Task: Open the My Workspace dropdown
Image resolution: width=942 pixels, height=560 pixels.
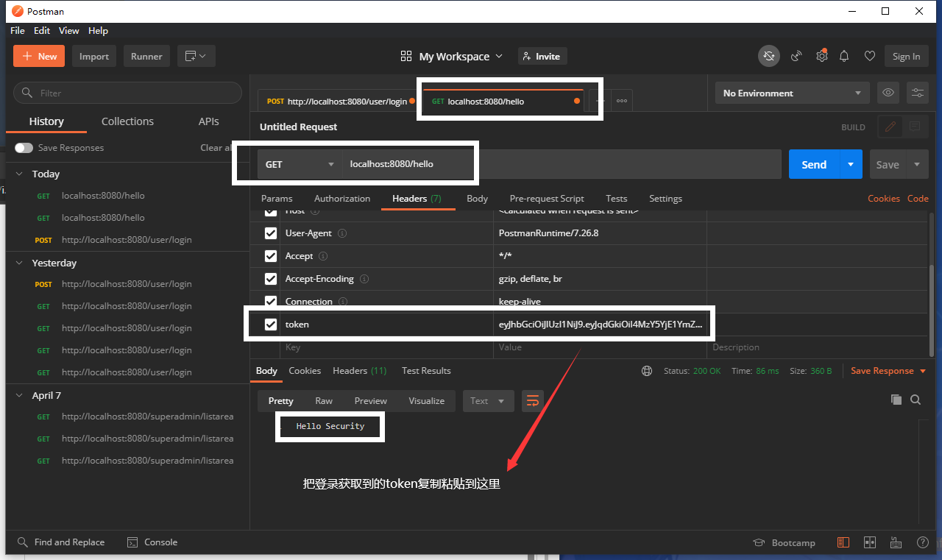Action: pos(452,56)
